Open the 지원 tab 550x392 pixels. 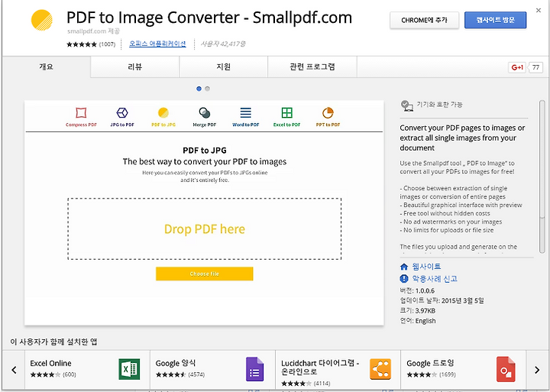pyautogui.click(x=223, y=66)
